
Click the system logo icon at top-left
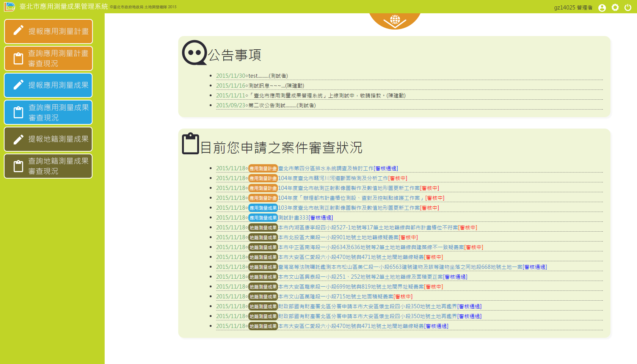[x=9, y=7]
